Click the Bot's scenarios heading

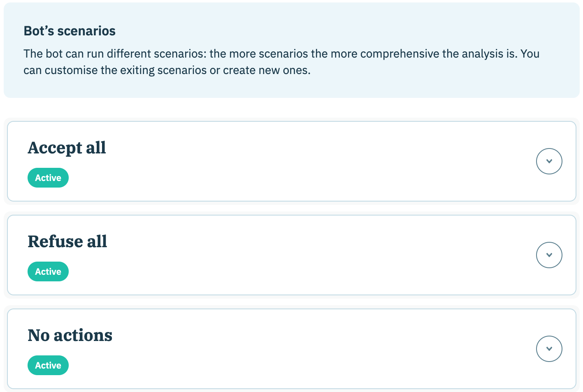70,31
